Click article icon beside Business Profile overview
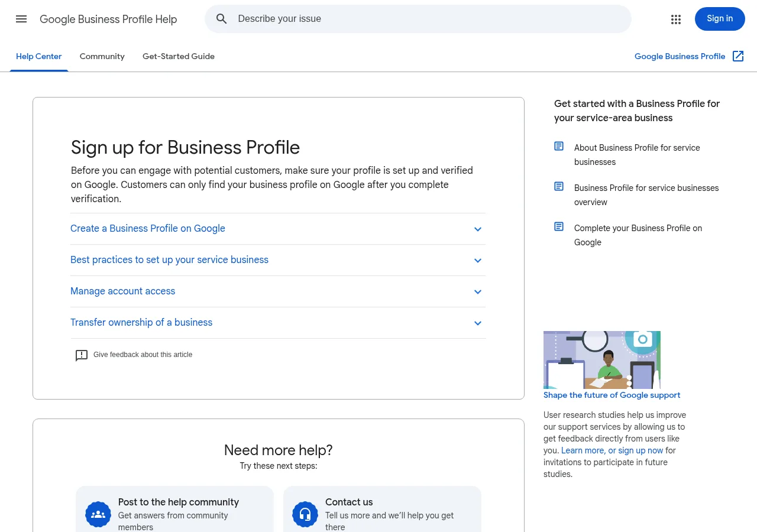 pos(559,186)
